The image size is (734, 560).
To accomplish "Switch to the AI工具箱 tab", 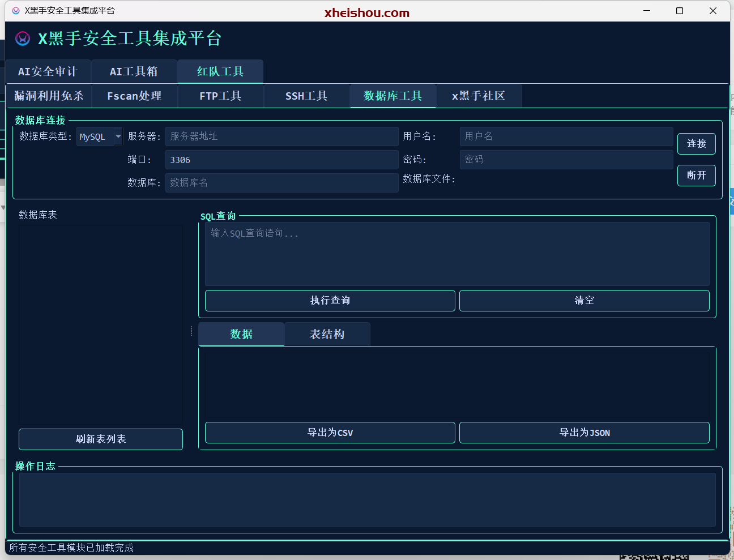I will [134, 71].
